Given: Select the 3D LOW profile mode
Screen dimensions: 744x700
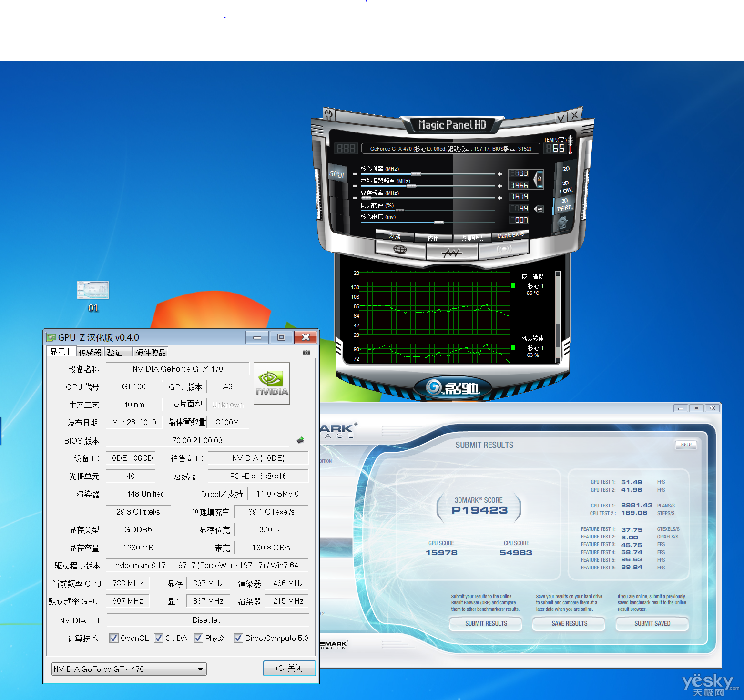Looking at the screenshot, I should coord(565,187).
